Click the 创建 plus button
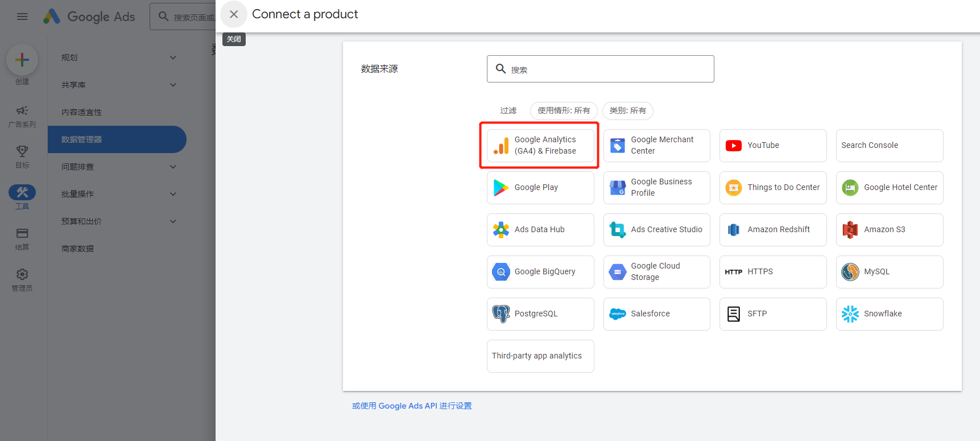Screen dimensions: 980x441 pos(22,60)
